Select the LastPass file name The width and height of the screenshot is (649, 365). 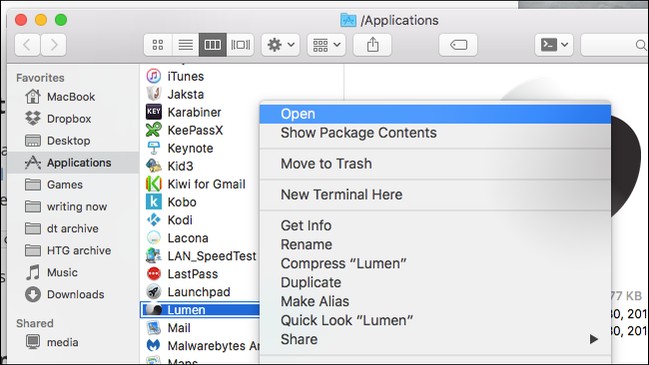pyautogui.click(x=193, y=274)
